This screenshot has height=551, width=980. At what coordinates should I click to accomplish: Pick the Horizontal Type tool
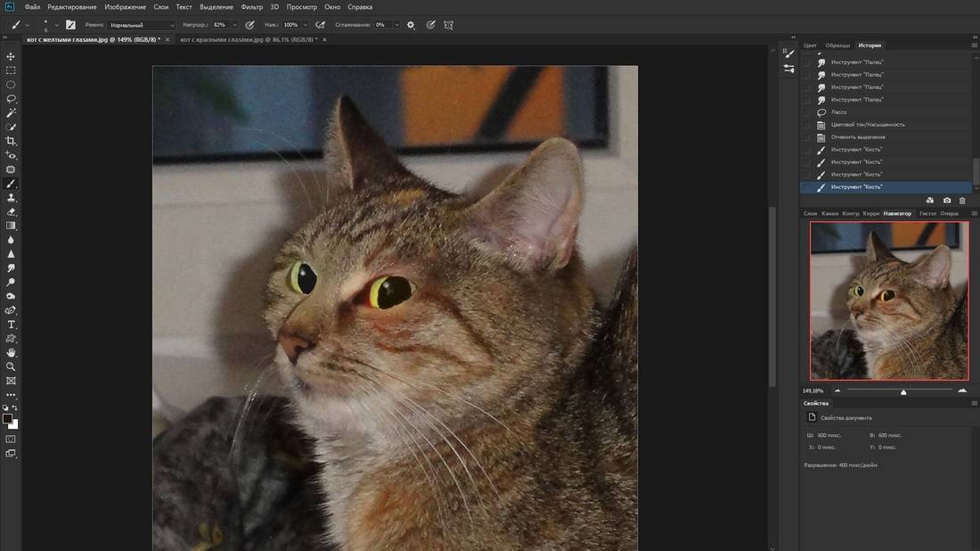pos(11,325)
